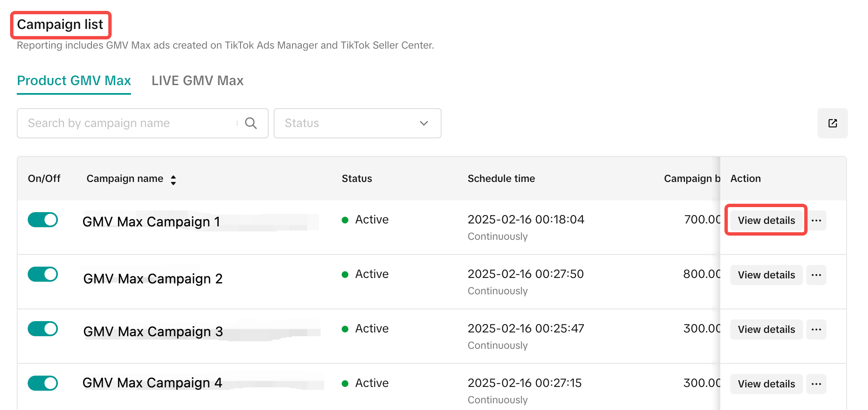View details of GMV Max Campaign 2
The height and width of the screenshot is (410, 868).
pyautogui.click(x=766, y=275)
